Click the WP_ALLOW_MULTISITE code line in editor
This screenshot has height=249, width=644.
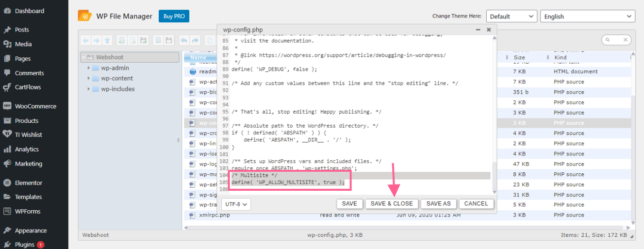[x=288, y=183]
